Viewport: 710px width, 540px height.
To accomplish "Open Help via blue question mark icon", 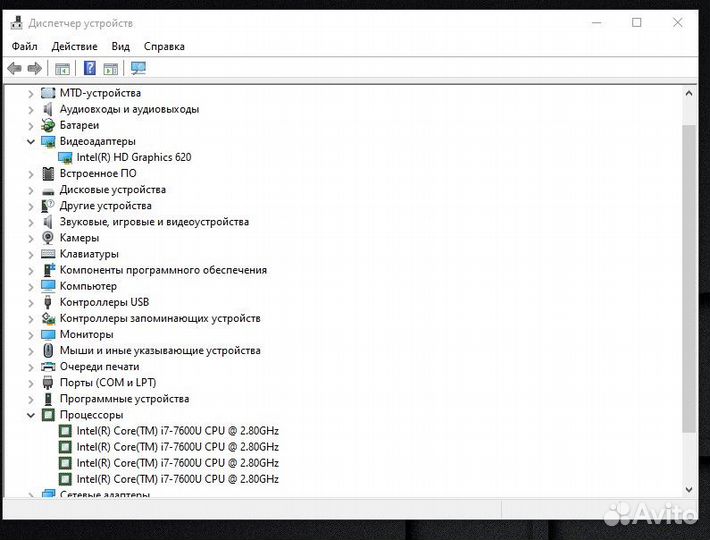I will point(90,68).
